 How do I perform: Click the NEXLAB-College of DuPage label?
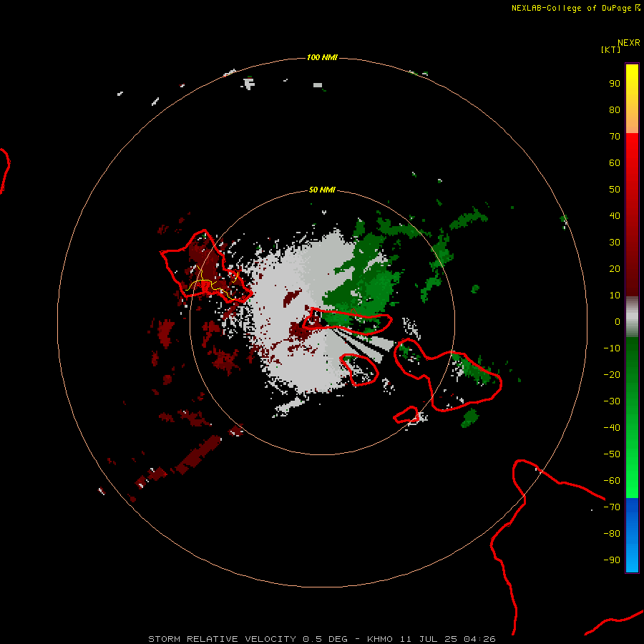[x=576, y=8]
